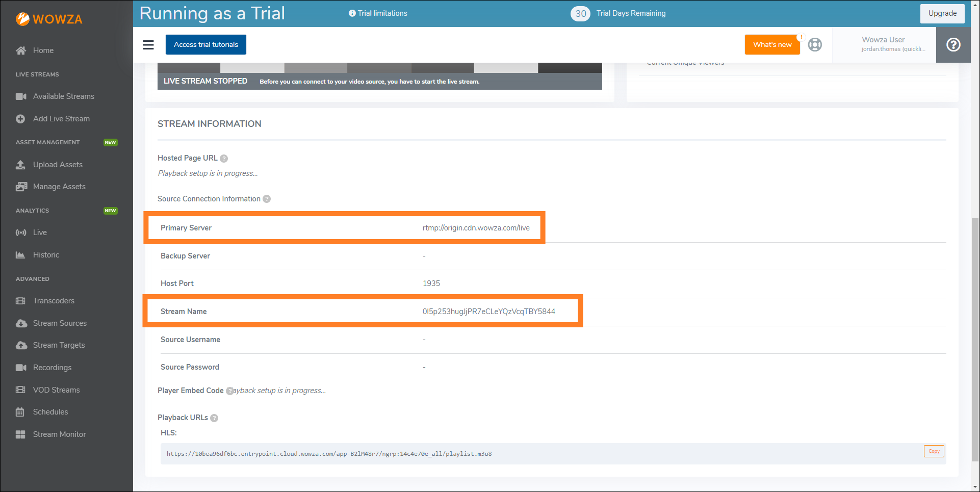Click Source Connection Information help icon
Screen dimensions: 980x492
point(267,199)
